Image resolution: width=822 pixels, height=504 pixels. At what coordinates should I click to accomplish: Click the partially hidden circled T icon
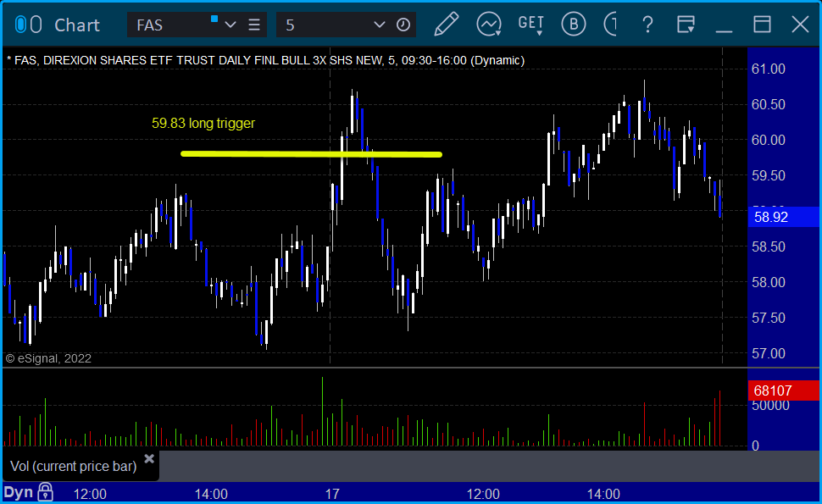(x=610, y=24)
